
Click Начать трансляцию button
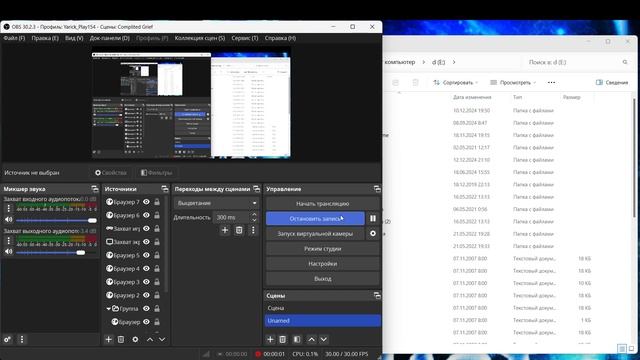tap(322, 203)
